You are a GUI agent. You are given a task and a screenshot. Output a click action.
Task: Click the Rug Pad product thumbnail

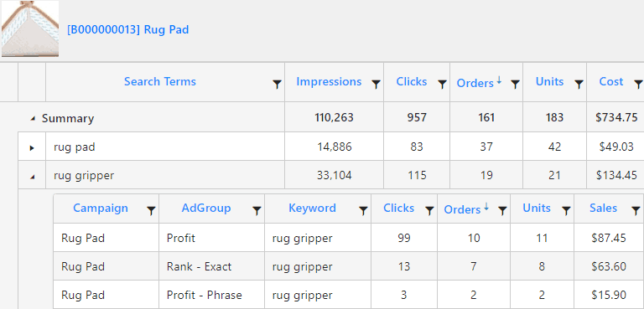click(x=30, y=28)
